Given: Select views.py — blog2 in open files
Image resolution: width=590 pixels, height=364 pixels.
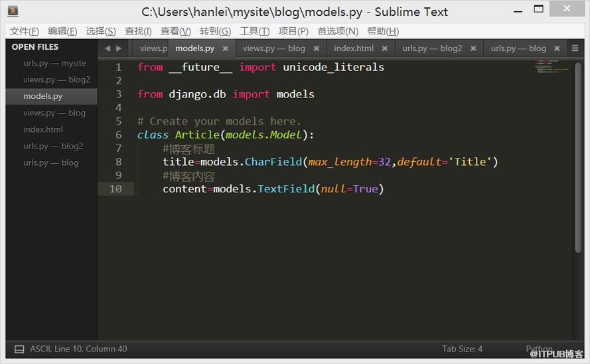Looking at the screenshot, I should 56,80.
